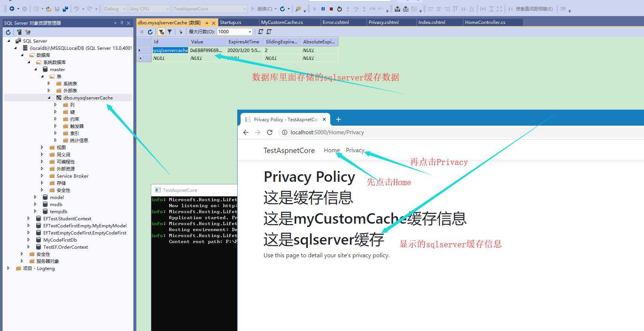This screenshot has width=644, height=331.
Task: Click the group-objects icon in SQL explorer toolbar
Action: (x=28, y=32)
